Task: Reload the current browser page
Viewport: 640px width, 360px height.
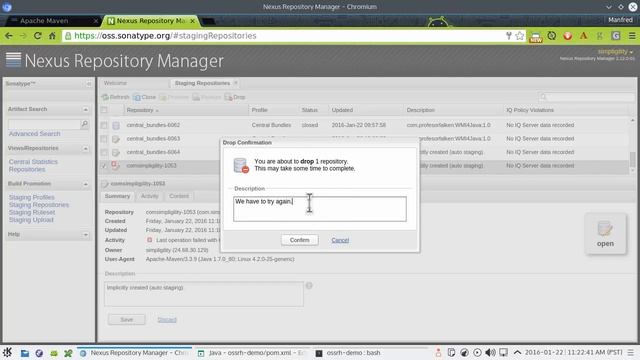Action: point(37,36)
